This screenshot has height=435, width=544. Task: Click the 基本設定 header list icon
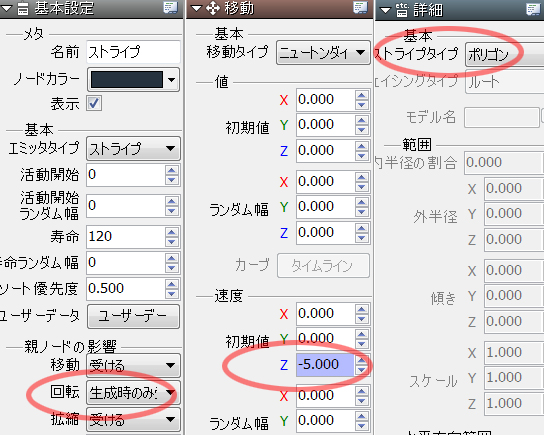coord(23,8)
